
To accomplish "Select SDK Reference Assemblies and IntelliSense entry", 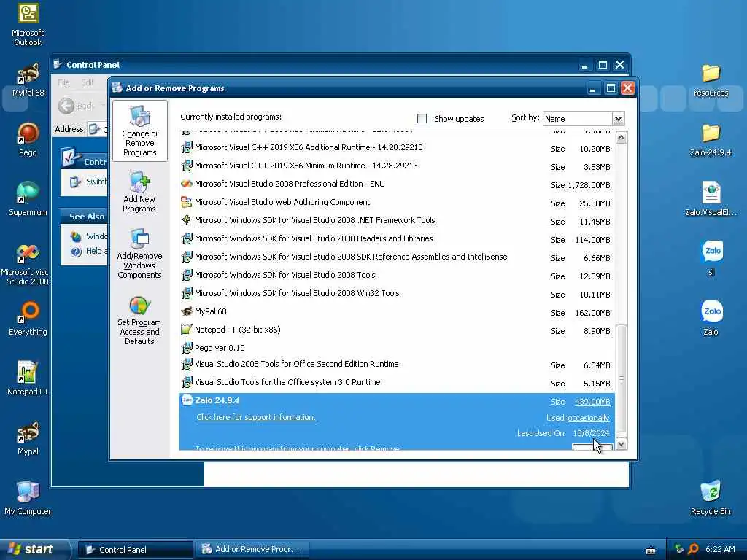I will (397, 257).
